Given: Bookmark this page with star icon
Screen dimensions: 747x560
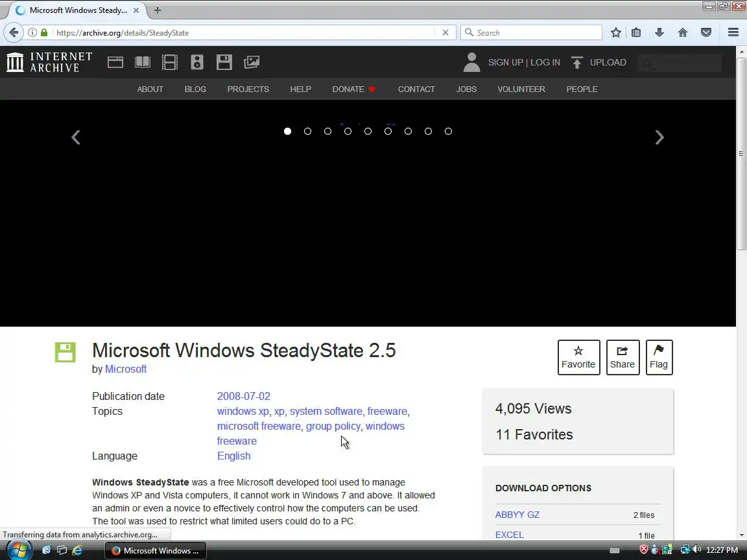Looking at the screenshot, I should [616, 32].
